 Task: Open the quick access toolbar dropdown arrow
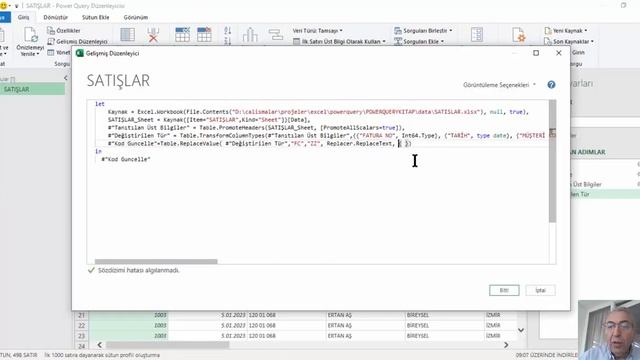17,6
